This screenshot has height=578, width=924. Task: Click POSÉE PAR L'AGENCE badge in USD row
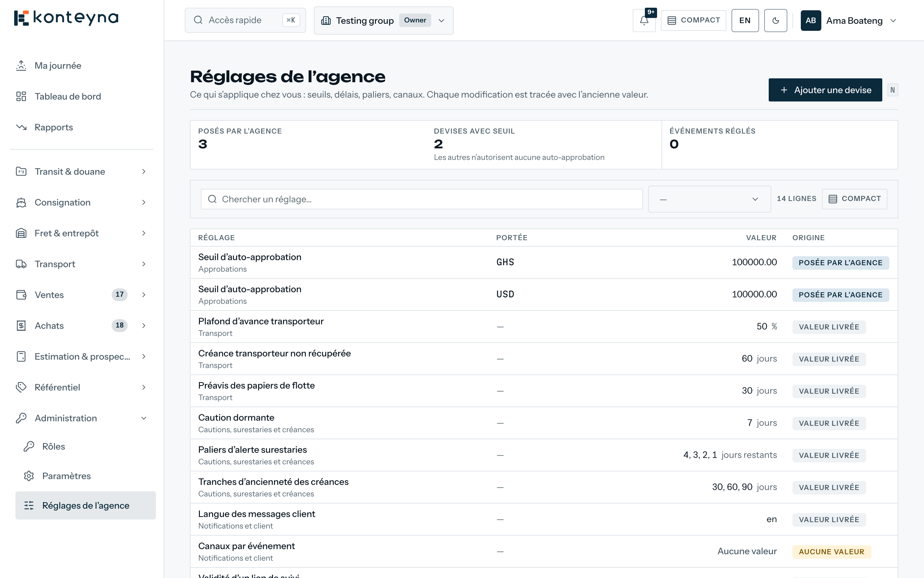pyautogui.click(x=840, y=295)
